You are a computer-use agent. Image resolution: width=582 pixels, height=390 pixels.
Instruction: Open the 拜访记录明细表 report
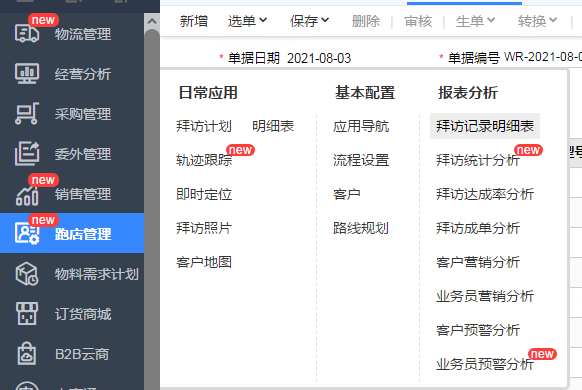[485, 126]
